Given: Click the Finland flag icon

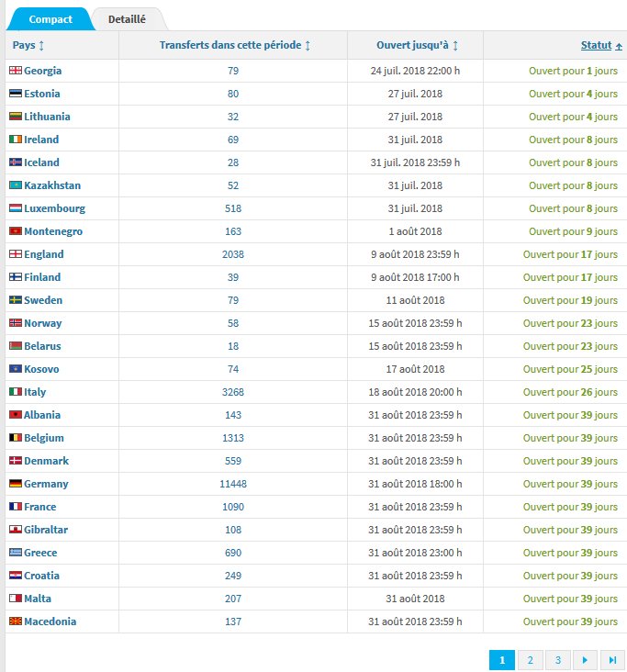Looking at the screenshot, I should pos(16,277).
